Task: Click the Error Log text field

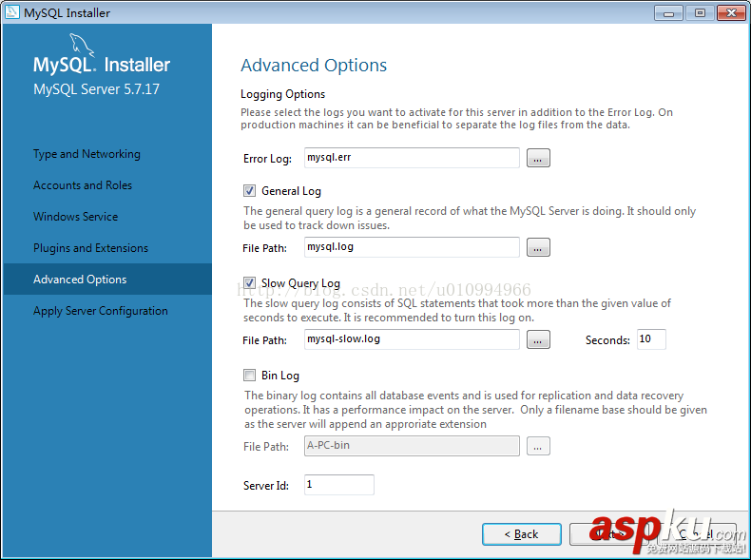Action: [x=412, y=158]
